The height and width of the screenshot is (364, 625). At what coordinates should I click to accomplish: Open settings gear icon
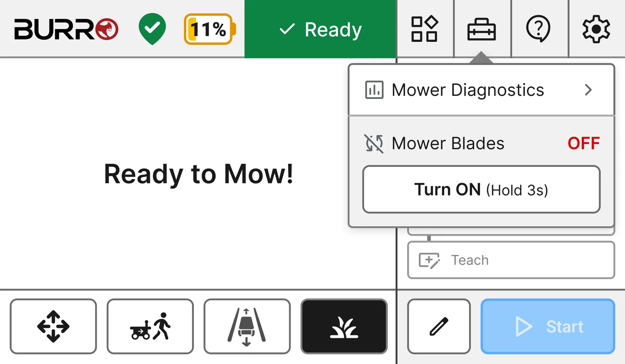(596, 29)
